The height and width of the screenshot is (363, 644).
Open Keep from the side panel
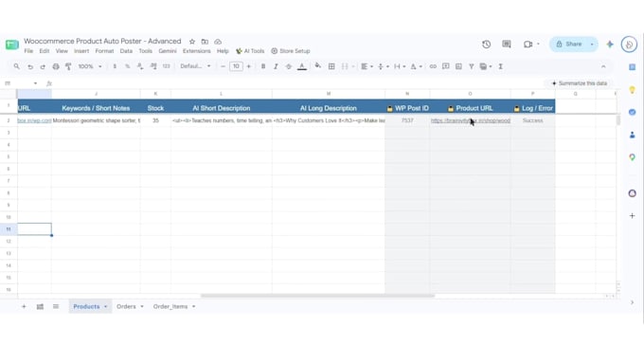click(632, 90)
